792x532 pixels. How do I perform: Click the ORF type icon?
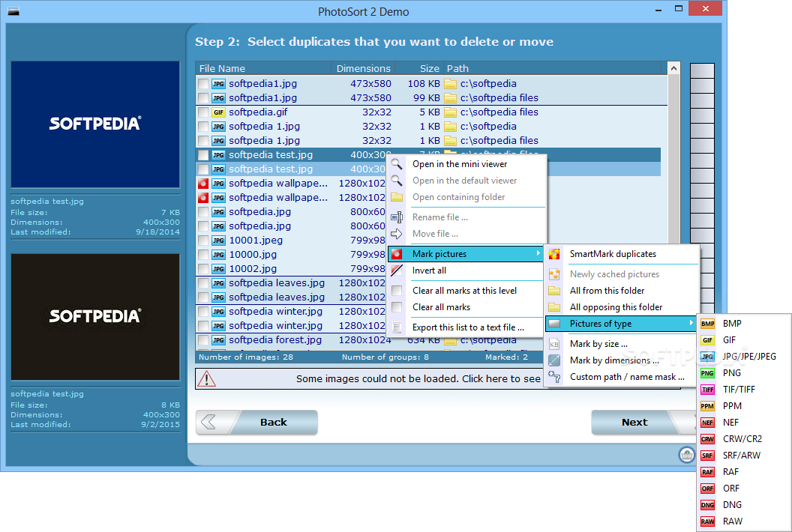coord(708,489)
